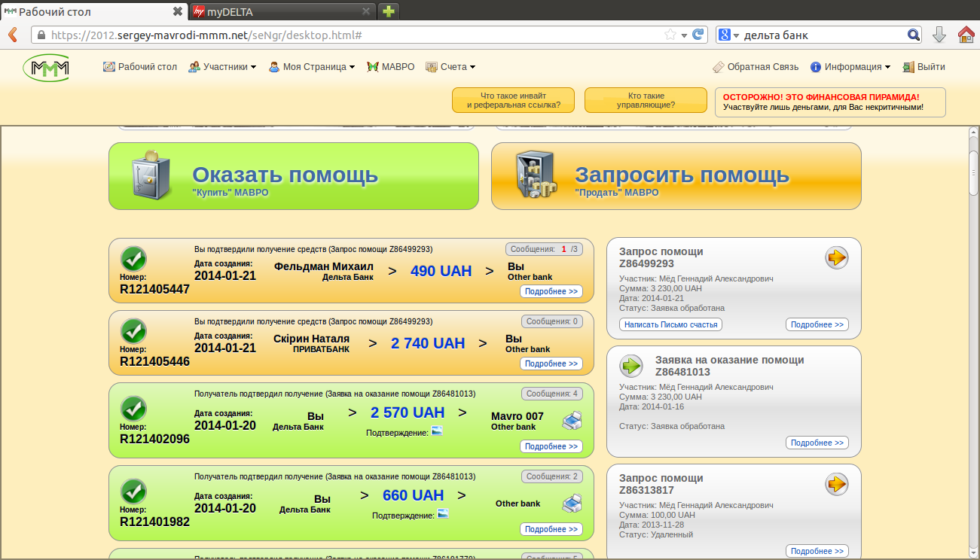
Task: Open the 'Кто такие управляющие?' button
Action: [646, 100]
